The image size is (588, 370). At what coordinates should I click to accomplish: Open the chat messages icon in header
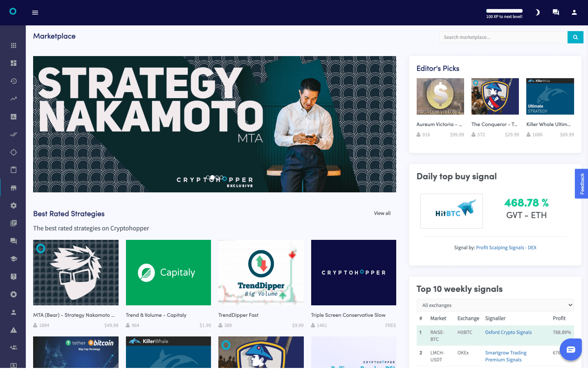coord(556,12)
